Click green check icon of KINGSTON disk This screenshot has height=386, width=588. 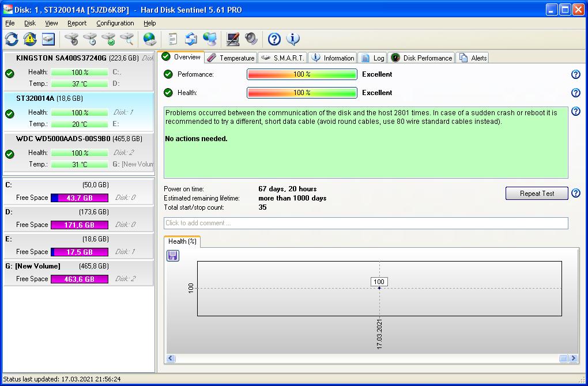[x=10, y=73]
